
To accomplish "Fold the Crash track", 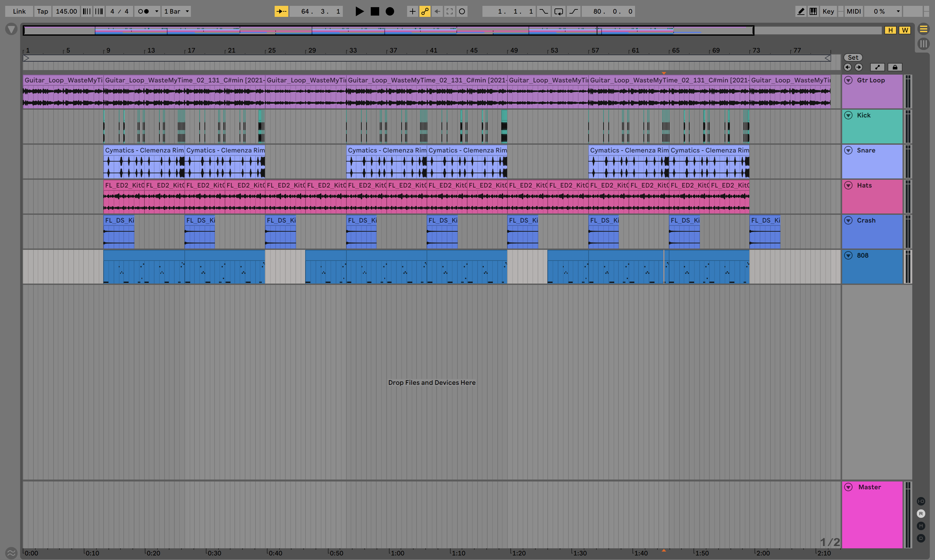I will [849, 220].
